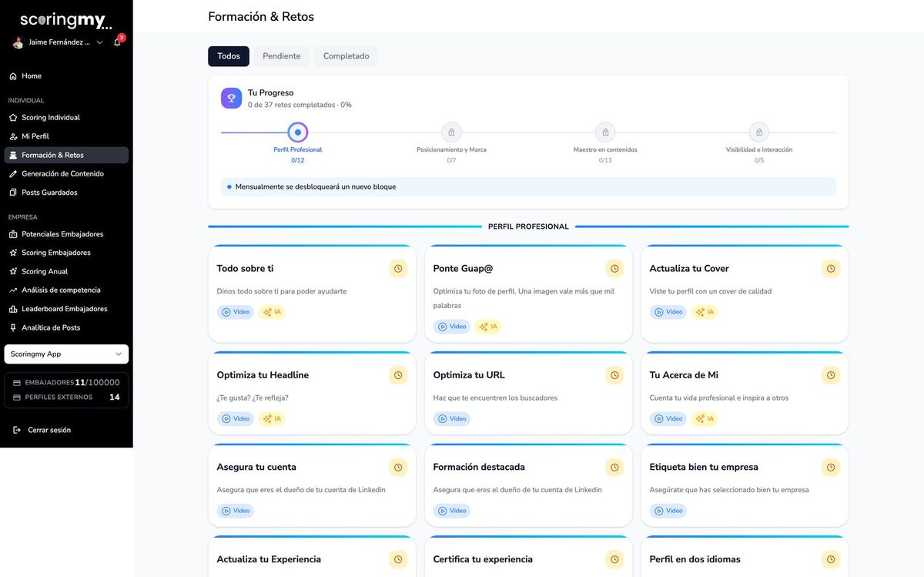Open the Scoringmy App dropdown
Image resolution: width=924 pixels, height=577 pixels.
coord(66,354)
